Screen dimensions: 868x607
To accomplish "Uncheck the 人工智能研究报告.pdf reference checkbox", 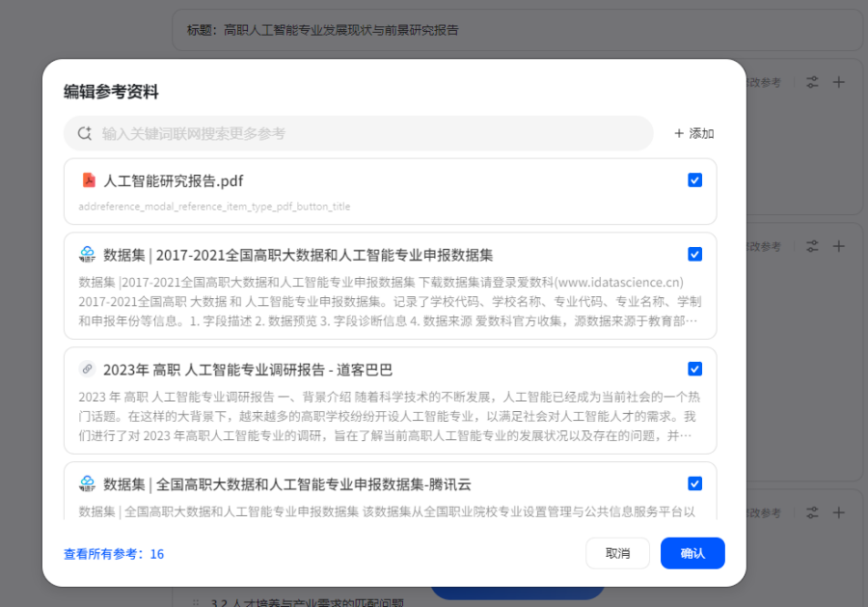I will (x=694, y=180).
